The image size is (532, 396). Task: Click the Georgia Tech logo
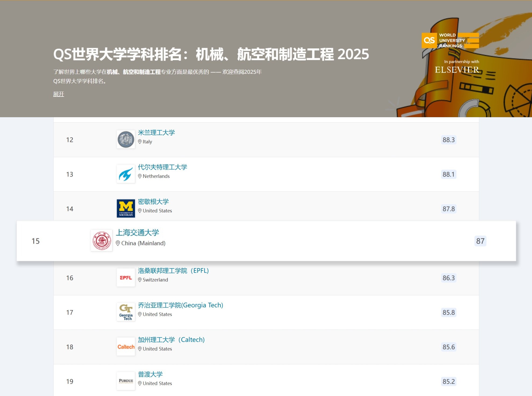coord(126,312)
